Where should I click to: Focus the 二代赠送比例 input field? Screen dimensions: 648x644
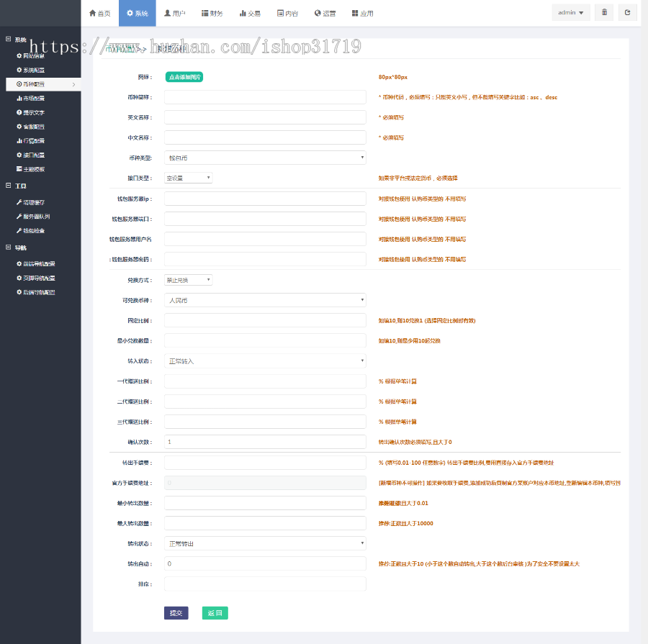point(265,402)
